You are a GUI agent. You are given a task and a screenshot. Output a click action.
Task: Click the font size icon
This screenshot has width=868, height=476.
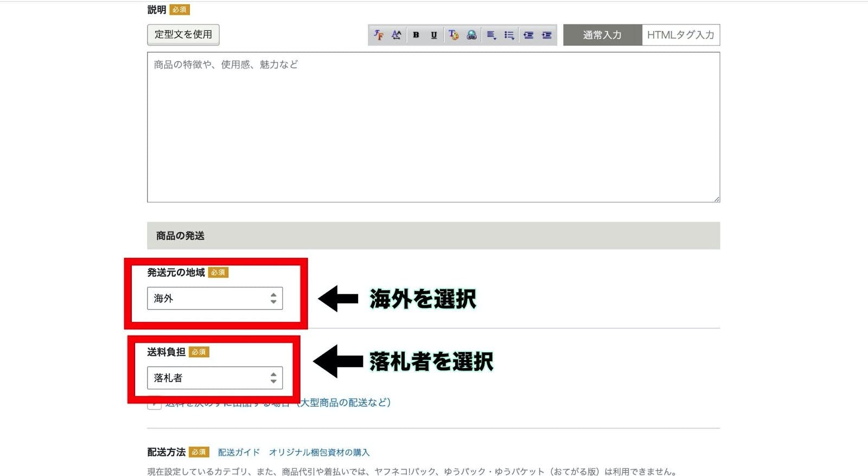[397, 35]
